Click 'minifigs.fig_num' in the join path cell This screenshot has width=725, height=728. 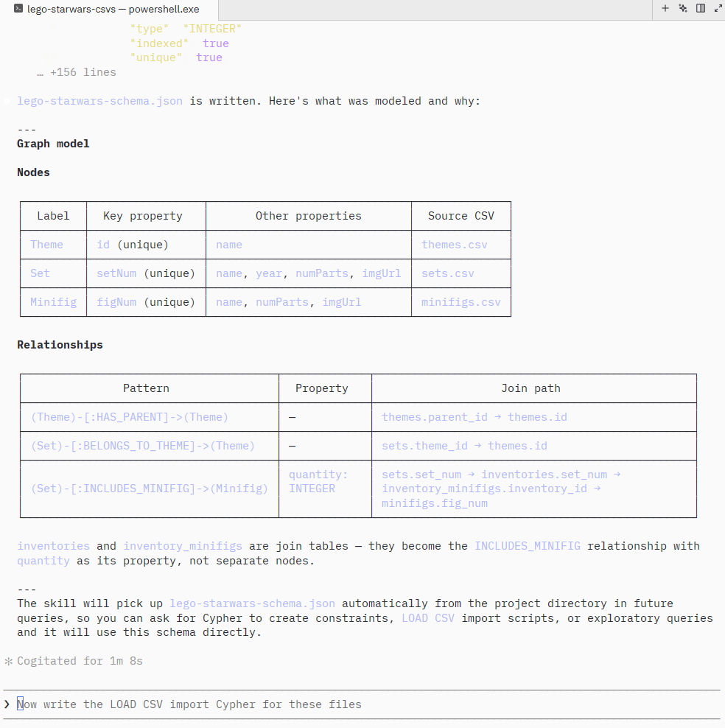pyautogui.click(x=435, y=503)
